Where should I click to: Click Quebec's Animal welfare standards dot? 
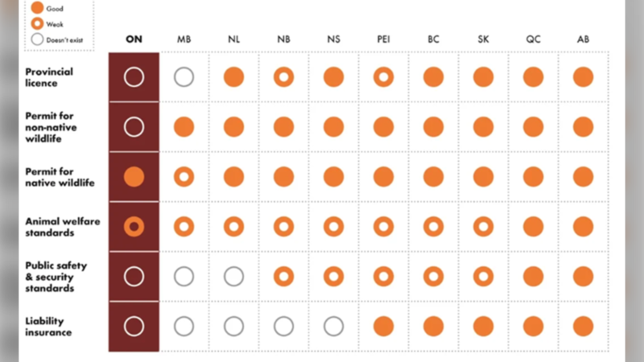(533, 227)
